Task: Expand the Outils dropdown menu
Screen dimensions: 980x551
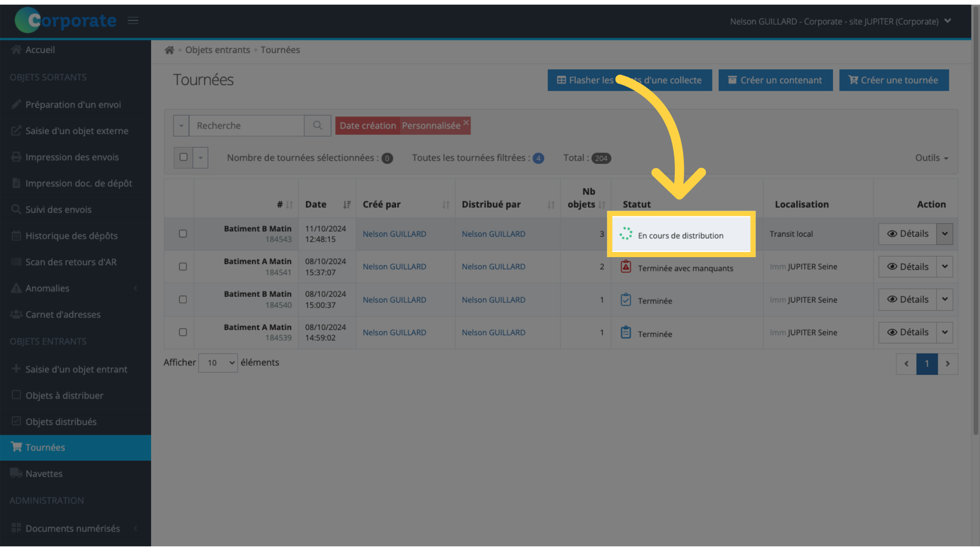Action: coord(931,157)
